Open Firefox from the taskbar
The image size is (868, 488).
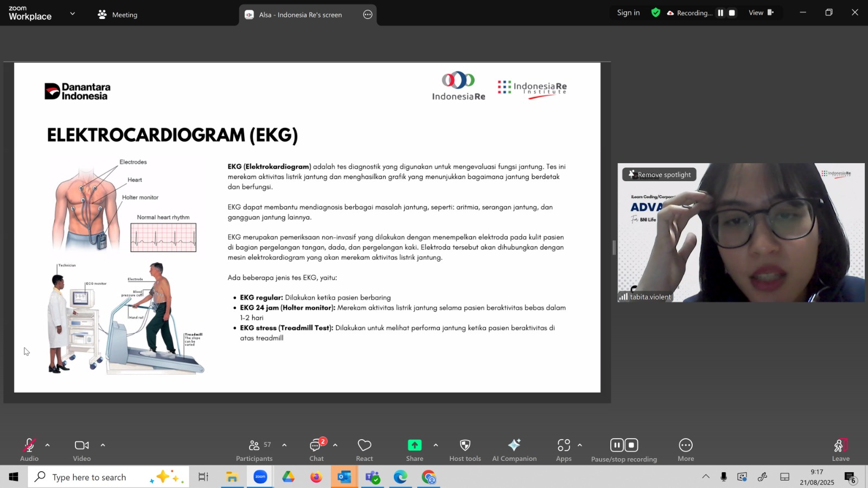[316, 477]
